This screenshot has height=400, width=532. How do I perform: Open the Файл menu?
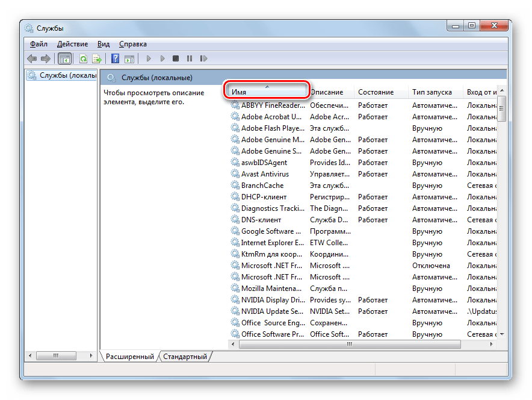pyautogui.click(x=39, y=44)
